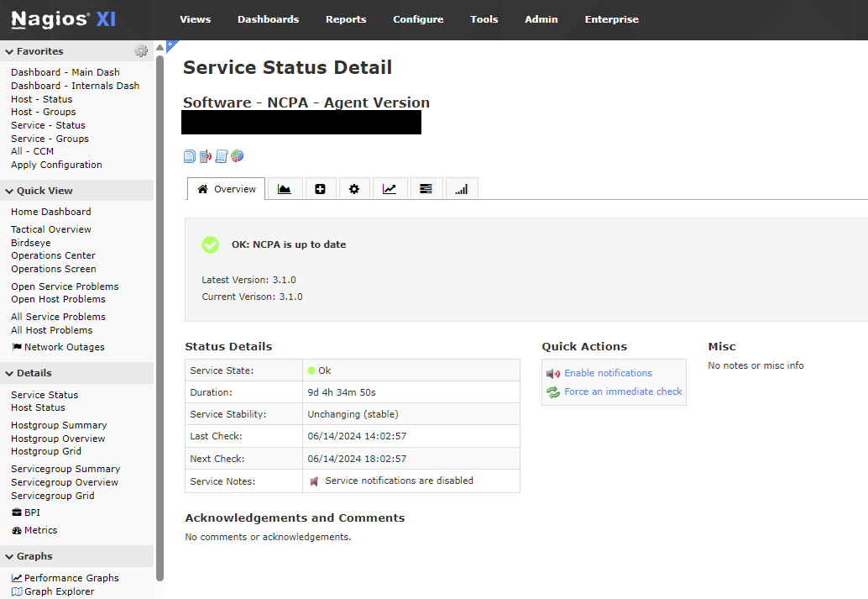
Task: Click the scroll page icon under service name
Action: point(222,156)
